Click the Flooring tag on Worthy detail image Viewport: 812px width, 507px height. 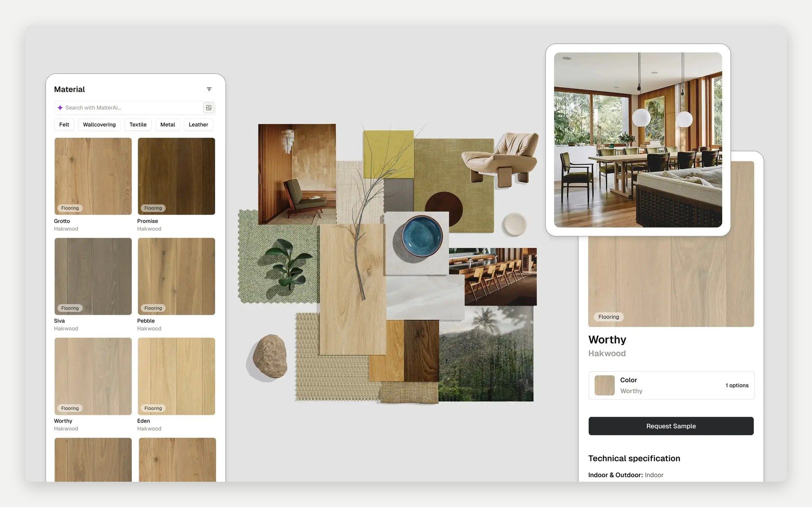tap(609, 317)
